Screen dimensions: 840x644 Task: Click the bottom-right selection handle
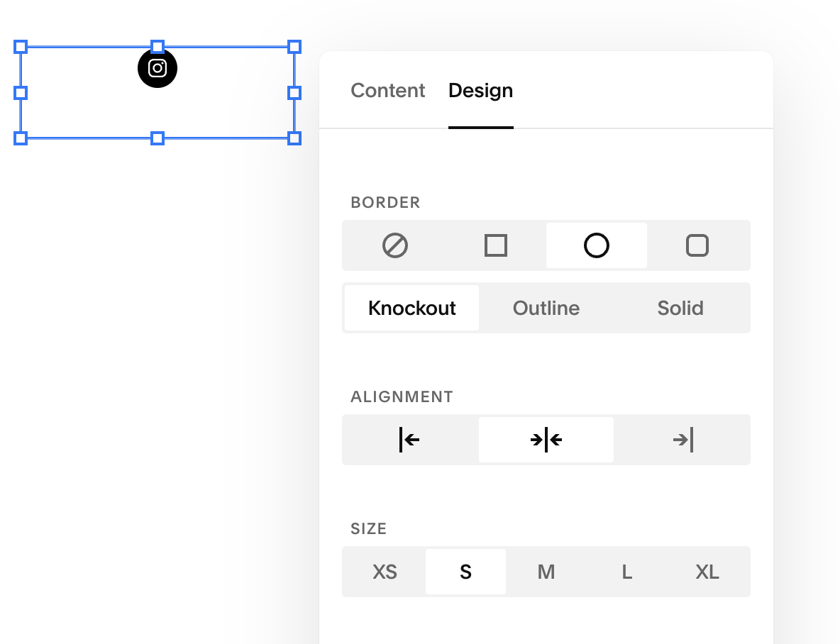(294, 138)
